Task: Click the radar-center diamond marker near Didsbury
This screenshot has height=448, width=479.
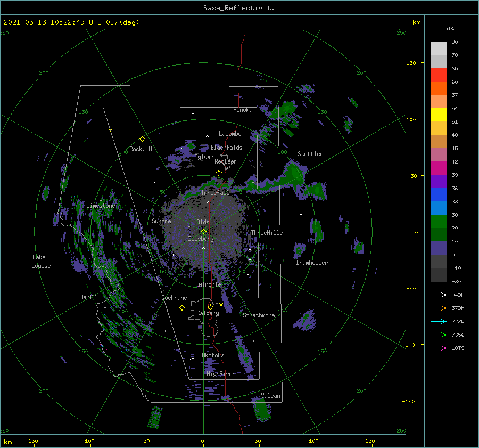Action: click(203, 232)
